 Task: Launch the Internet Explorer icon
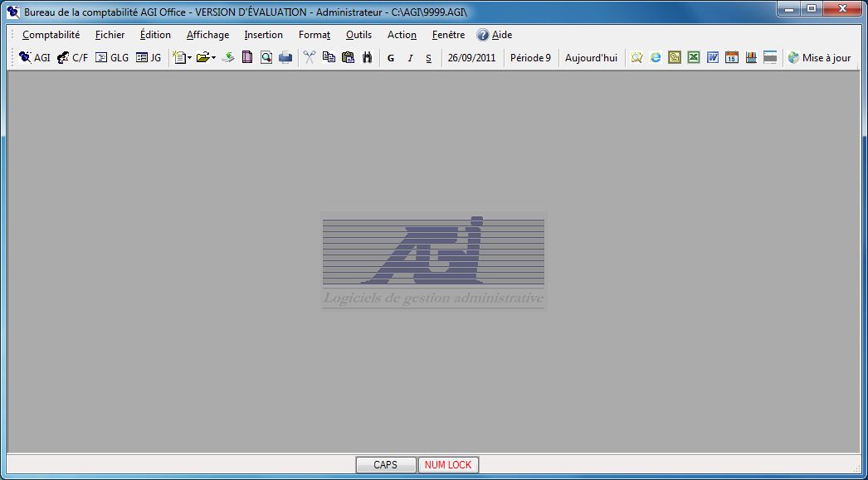click(x=656, y=57)
